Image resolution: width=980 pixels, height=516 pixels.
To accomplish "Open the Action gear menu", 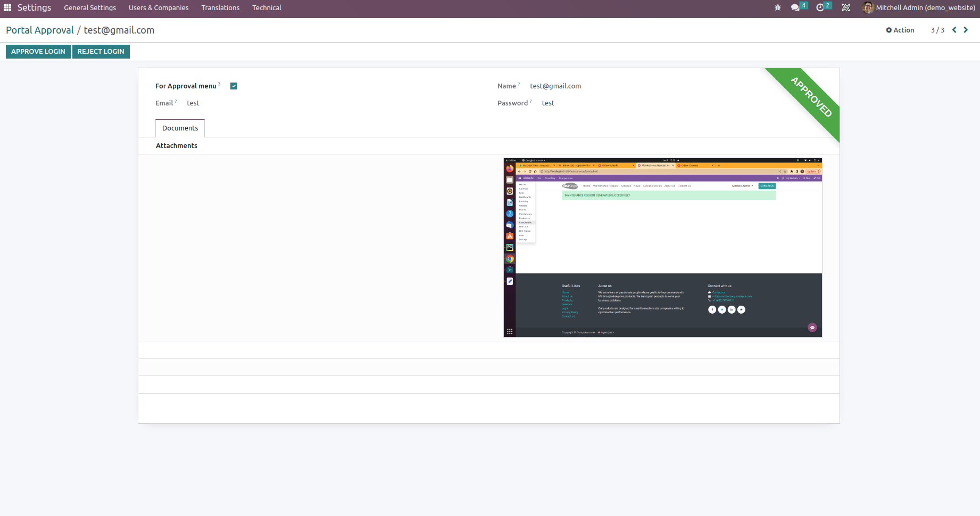I will [x=900, y=30].
